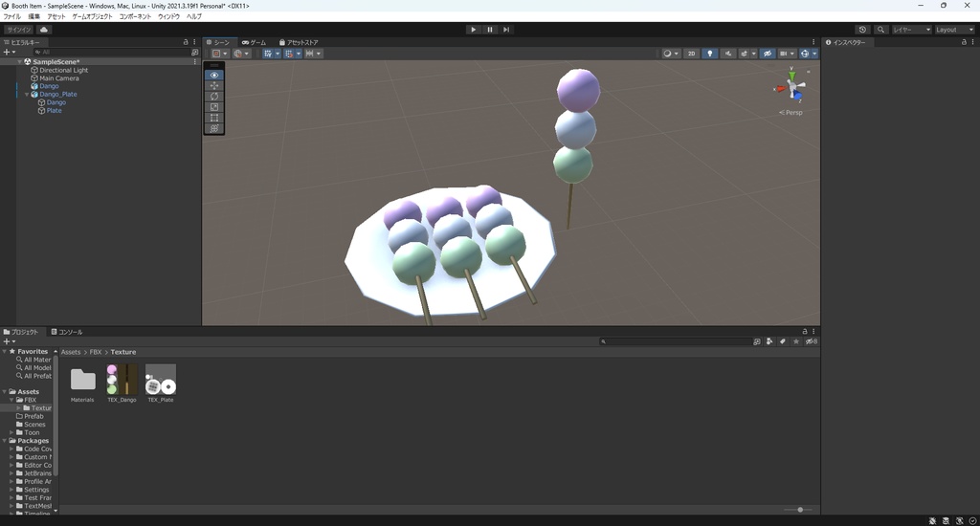Click the scene orientation gizmo
Image resolution: width=980 pixels, height=526 pixels.
[791, 87]
